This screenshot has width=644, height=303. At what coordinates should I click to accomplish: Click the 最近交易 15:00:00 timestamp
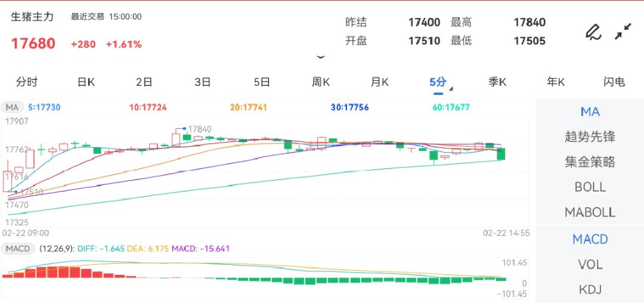click(x=106, y=17)
